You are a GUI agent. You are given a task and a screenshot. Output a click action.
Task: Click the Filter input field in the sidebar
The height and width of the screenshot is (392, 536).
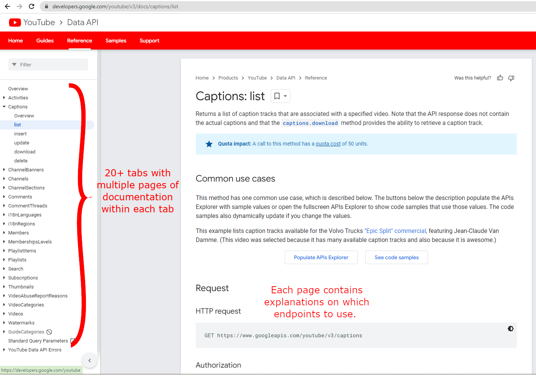[48, 65]
